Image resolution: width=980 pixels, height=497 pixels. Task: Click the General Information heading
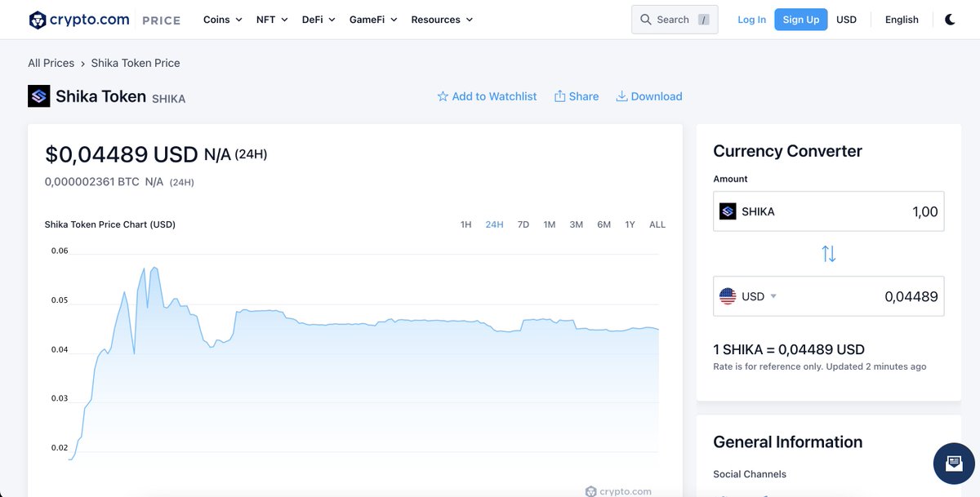(787, 442)
